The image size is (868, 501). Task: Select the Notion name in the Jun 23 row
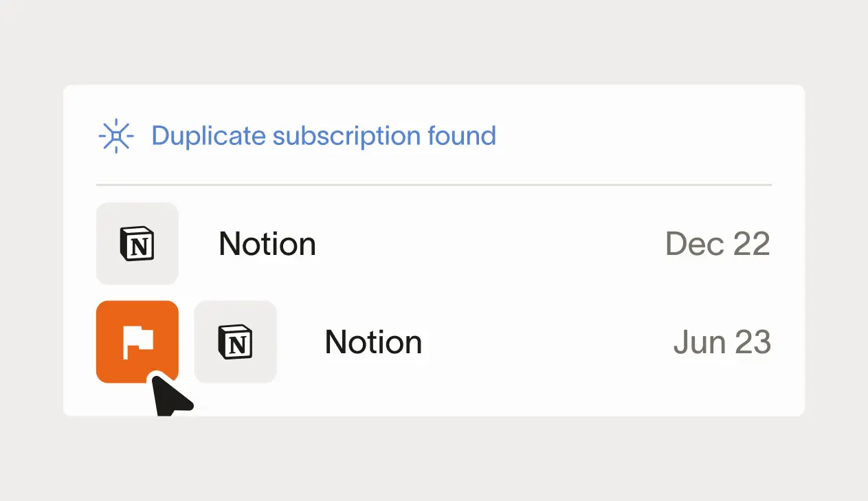[x=373, y=342]
